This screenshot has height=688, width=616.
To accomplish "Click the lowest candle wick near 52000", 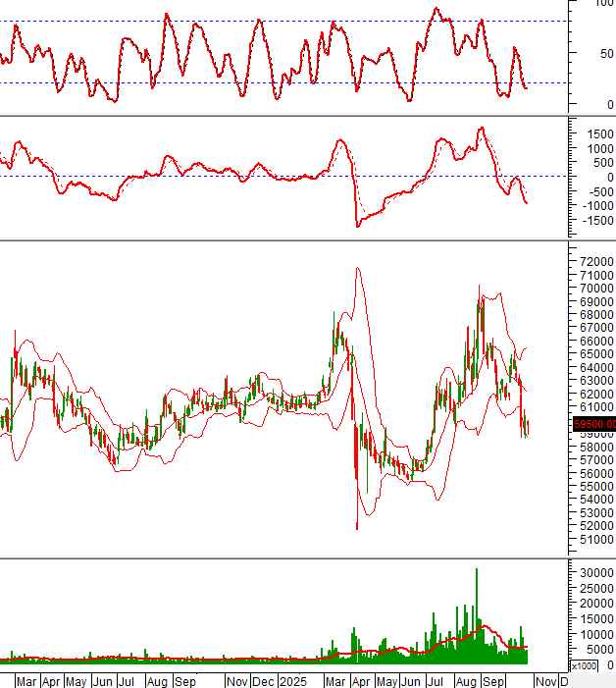I will point(356,525).
